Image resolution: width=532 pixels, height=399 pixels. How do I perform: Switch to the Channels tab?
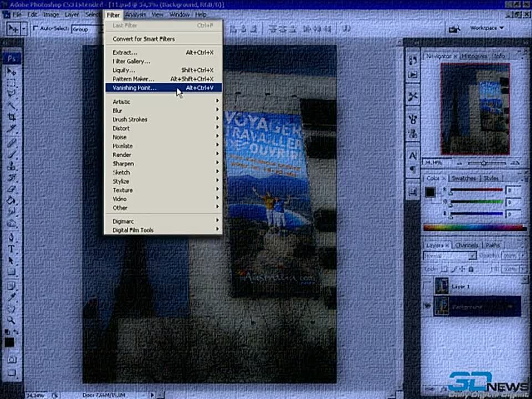click(x=467, y=245)
